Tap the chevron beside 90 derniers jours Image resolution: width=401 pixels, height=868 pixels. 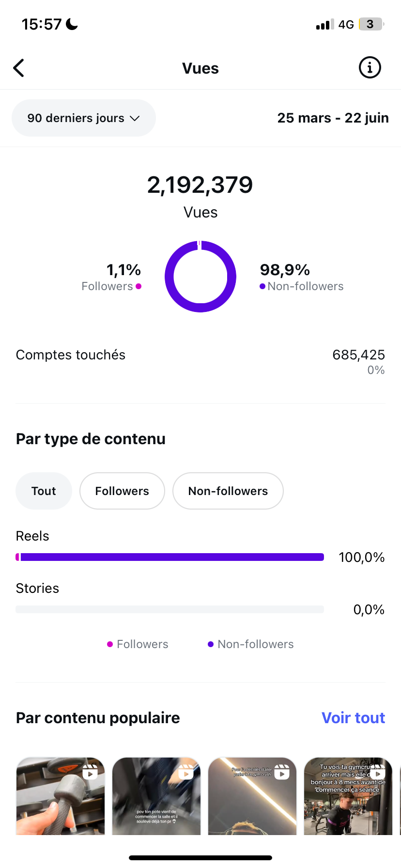tap(135, 118)
